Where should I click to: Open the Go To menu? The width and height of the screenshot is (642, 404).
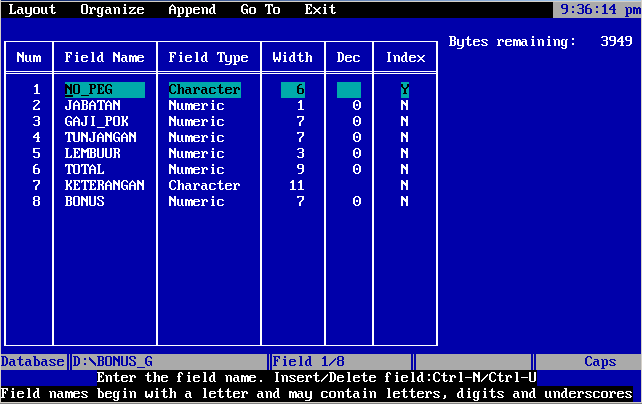point(260,9)
